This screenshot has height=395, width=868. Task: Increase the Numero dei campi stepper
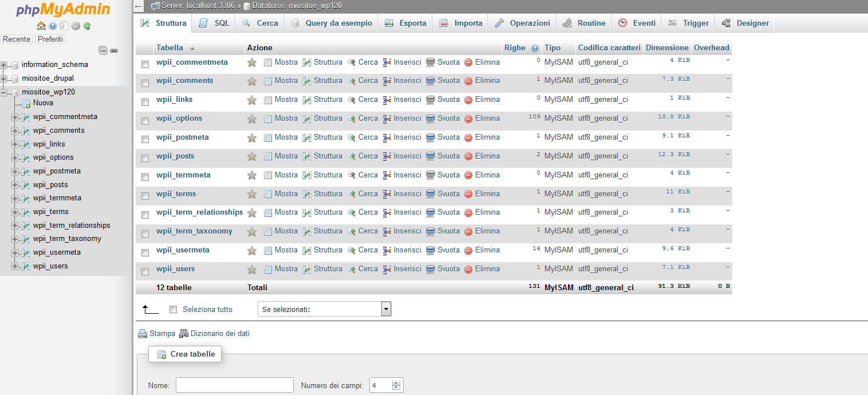[396, 383]
